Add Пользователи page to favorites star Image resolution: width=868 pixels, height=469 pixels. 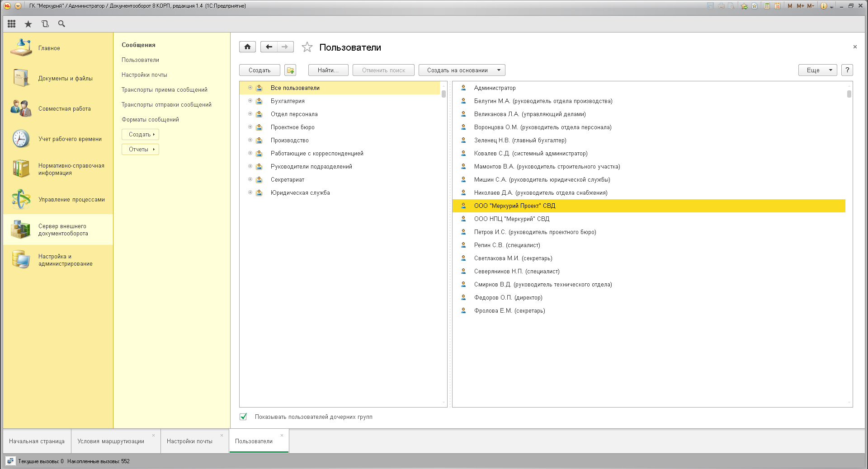point(307,47)
